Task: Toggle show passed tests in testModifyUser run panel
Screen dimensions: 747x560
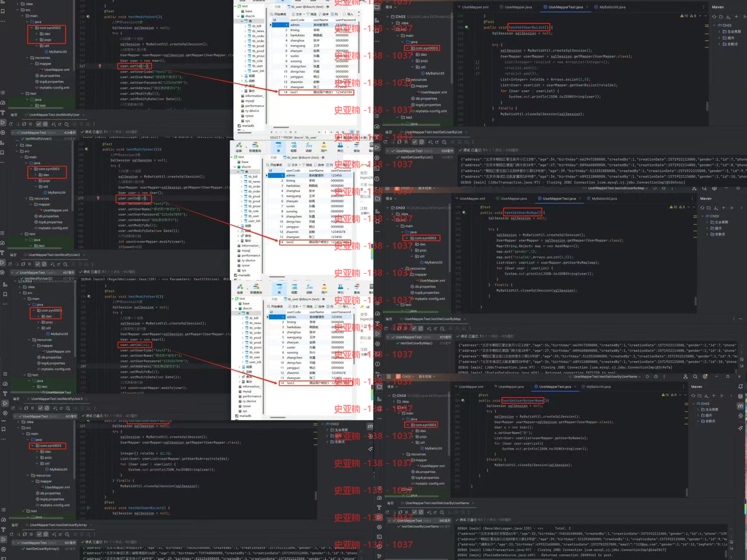Action: tap(39, 124)
